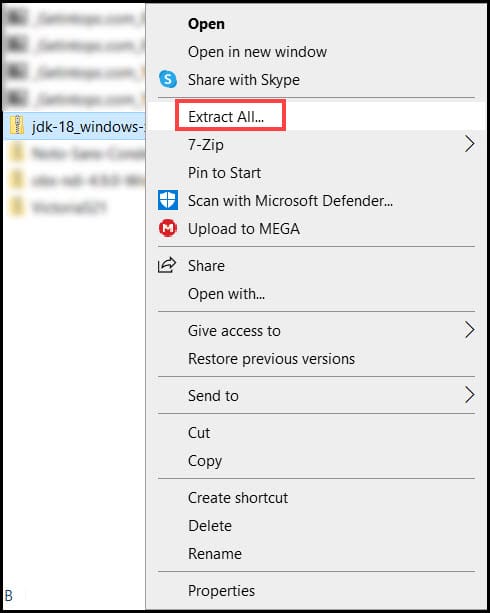Select Open with... option
Screen dimensions: 490x613
226,294
